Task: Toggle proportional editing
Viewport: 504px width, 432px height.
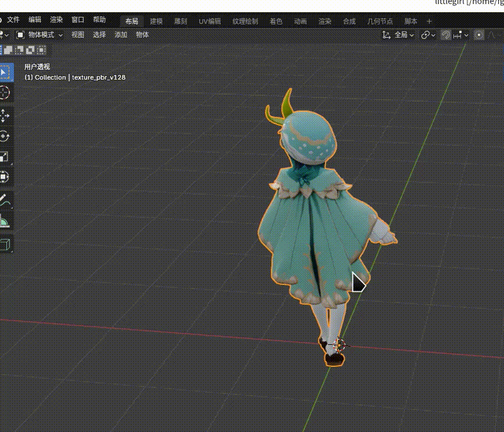Action: pos(478,35)
